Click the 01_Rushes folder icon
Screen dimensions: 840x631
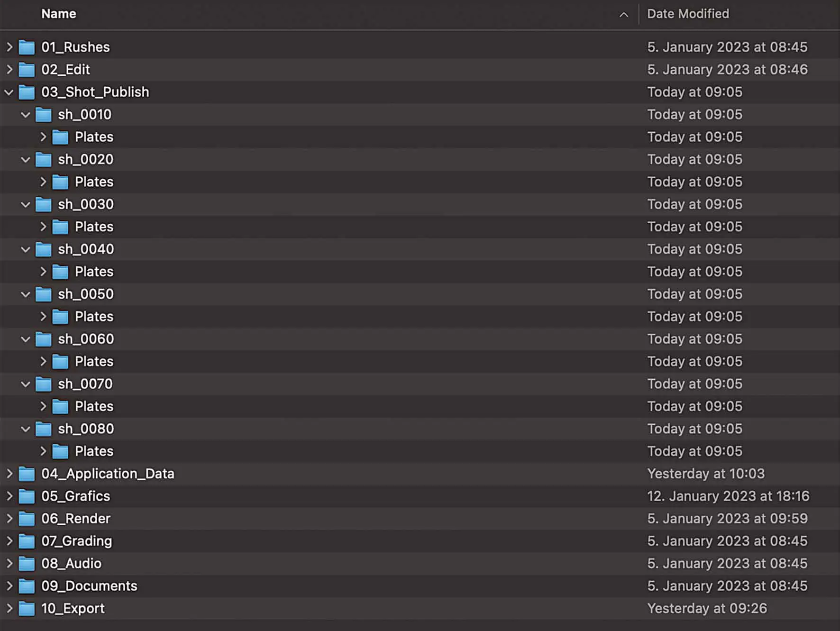(x=27, y=47)
